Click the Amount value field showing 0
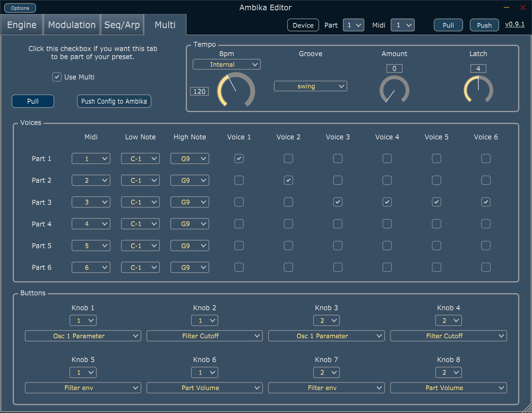The image size is (532, 413). (x=394, y=68)
